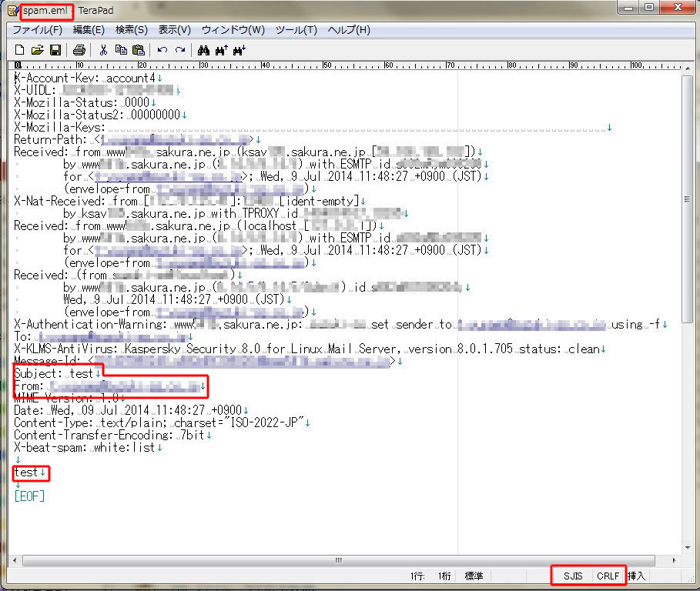Click the X-Mozilla-Status2: 00000000 line
Screen dimensions: 700x591
[100, 115]
